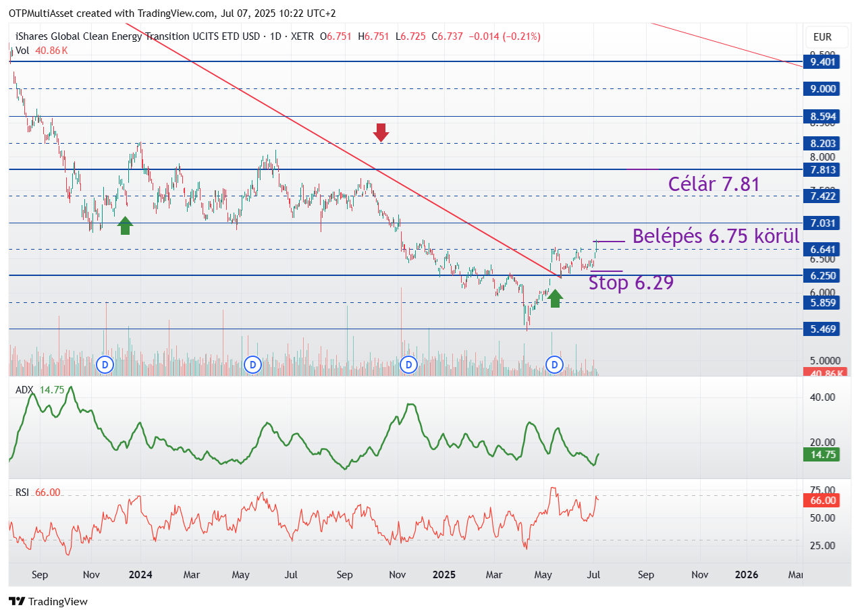Click the change value −0.014 (−0.21%)
The width and height of the screenshot is (860, 616).
tap(505, 36)
